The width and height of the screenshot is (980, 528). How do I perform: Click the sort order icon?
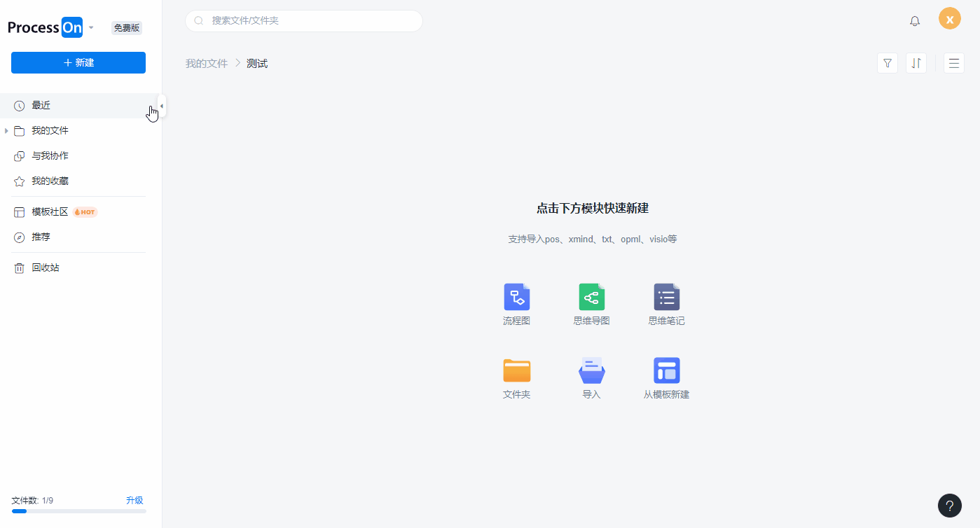click(916, 63)
